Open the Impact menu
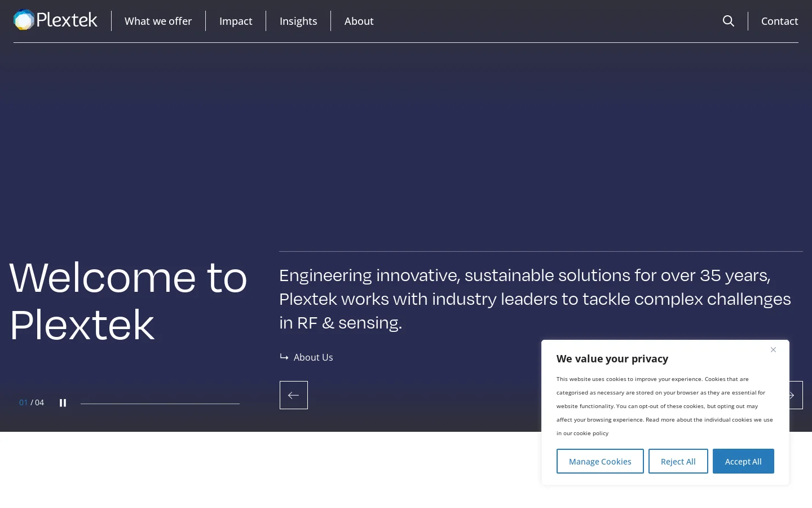This screenshot has height=508, width=812. (236, 21)
